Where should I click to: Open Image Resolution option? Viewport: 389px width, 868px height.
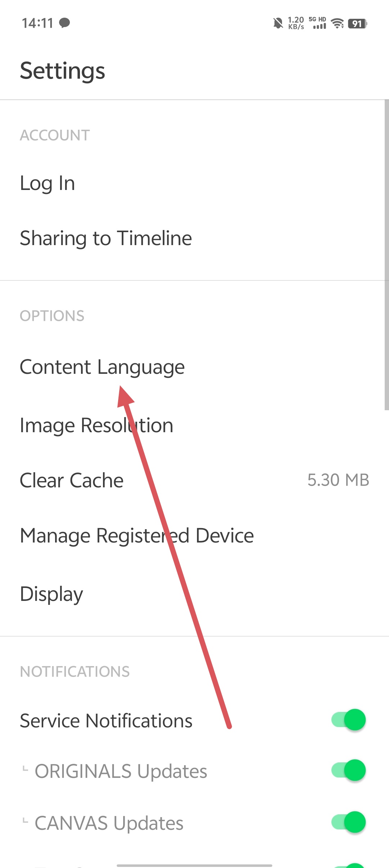tap(194, 425)
